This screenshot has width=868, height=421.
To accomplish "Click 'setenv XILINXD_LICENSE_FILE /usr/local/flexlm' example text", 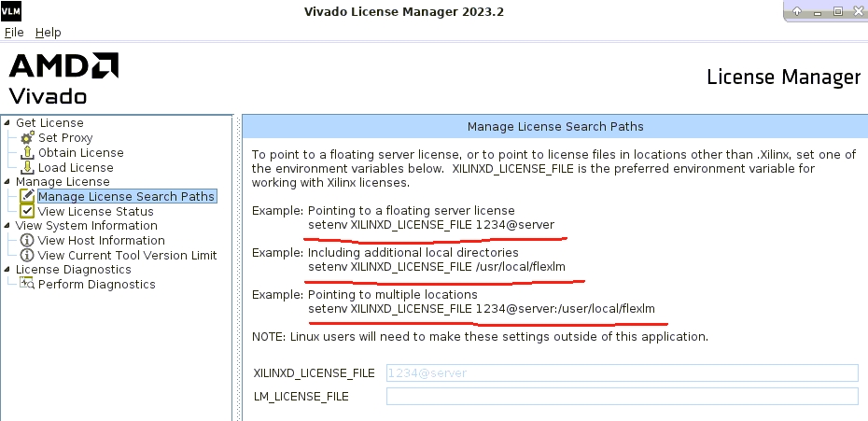I will [x=437, y=267].
